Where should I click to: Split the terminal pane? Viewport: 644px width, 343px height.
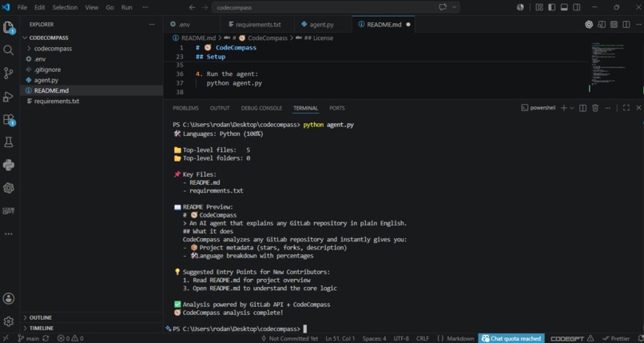(x=582, y=108)
